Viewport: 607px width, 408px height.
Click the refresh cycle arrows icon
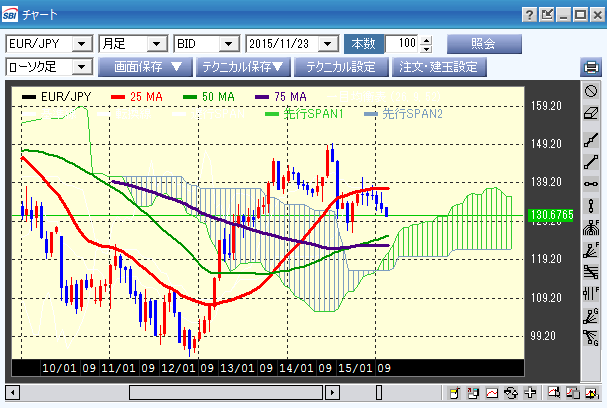click(511, 393)
